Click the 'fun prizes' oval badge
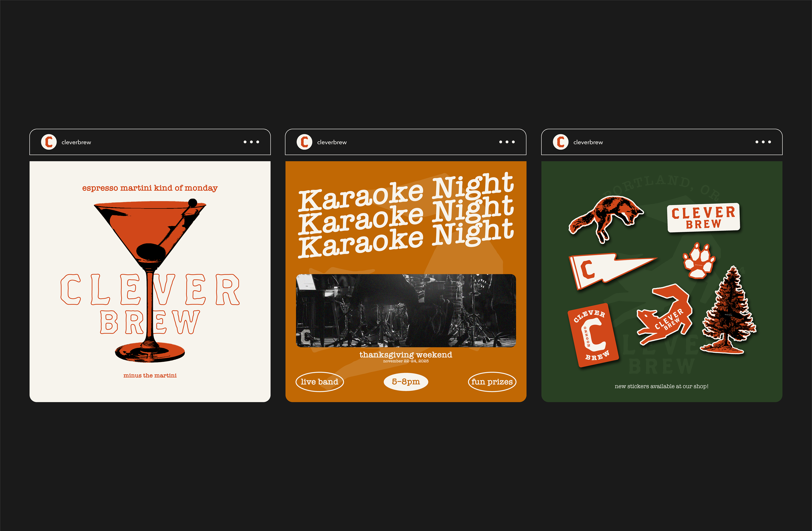This screenshot has height=531, width=812. tap(492, 382)
